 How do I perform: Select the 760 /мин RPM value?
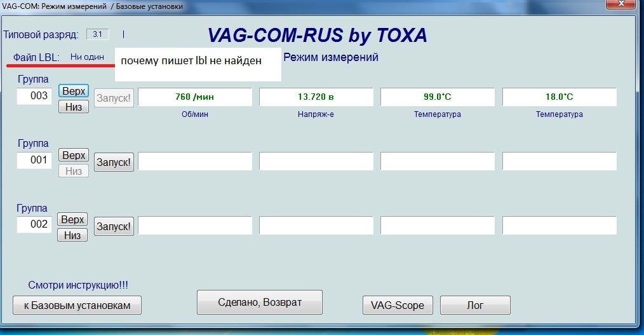(x=195, y=97)
